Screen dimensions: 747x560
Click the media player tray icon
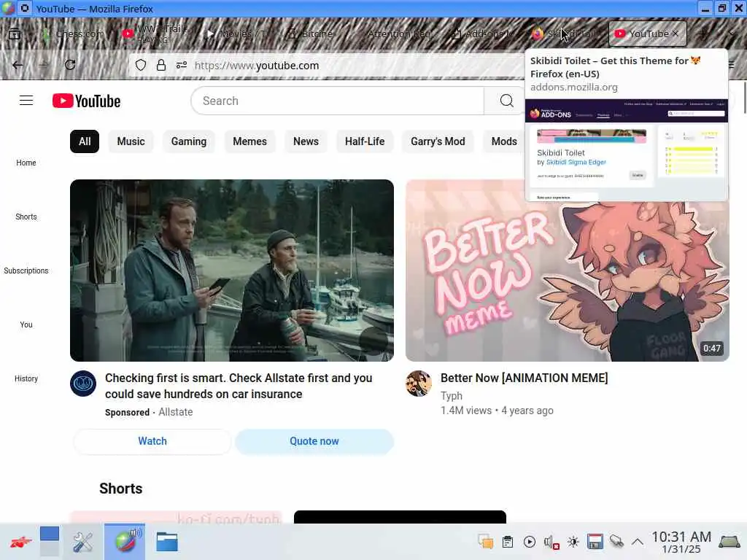[529, 542]
